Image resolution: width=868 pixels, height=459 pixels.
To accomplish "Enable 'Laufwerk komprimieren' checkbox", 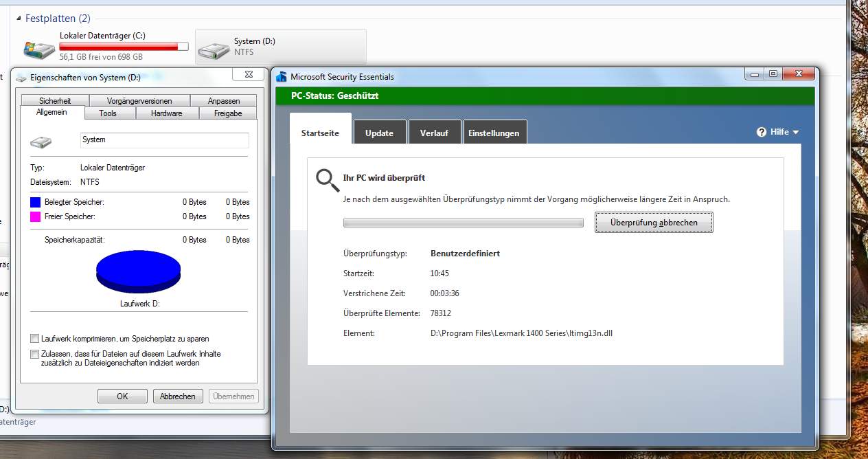I will [35, 339].
